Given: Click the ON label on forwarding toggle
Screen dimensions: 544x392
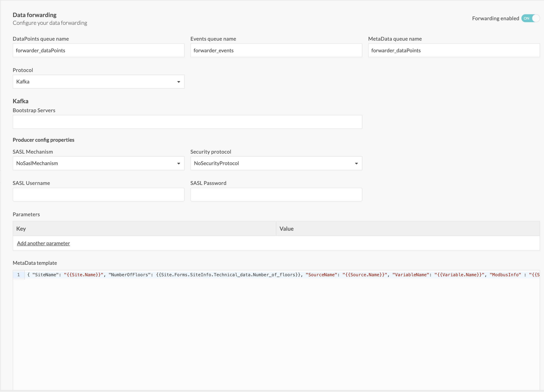Looking at the screenshot, I should (x=526, y=18).
